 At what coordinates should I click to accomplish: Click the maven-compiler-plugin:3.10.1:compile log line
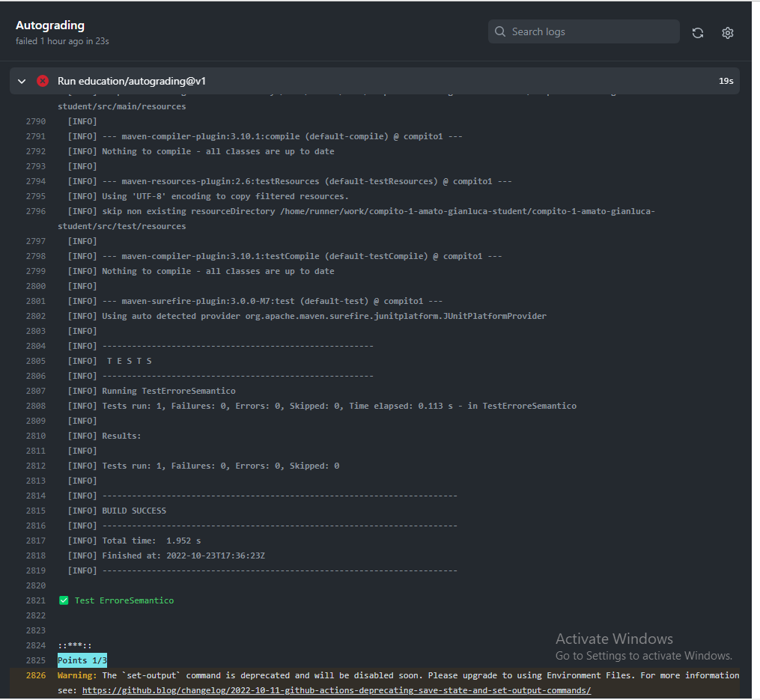click(265, 136)
